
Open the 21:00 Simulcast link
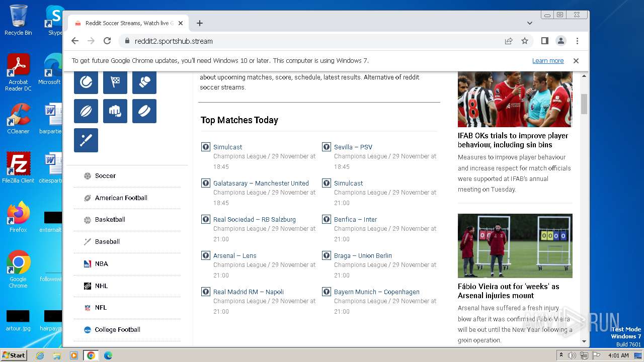click(x=349, y=184)
